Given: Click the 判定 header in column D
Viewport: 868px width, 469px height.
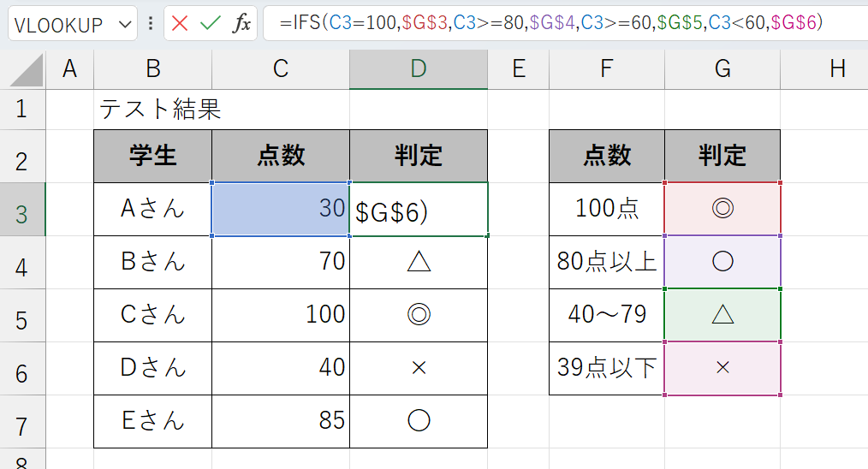Looking at the screenshot, I should tap(419, 156).
